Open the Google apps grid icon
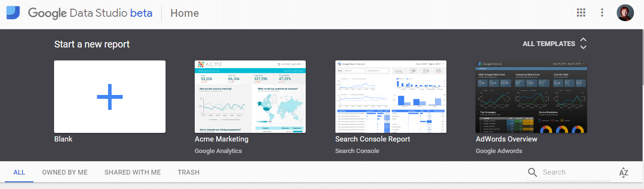This screenshot has width=644, height=189. pyautogui.click(x=581, y=13)
